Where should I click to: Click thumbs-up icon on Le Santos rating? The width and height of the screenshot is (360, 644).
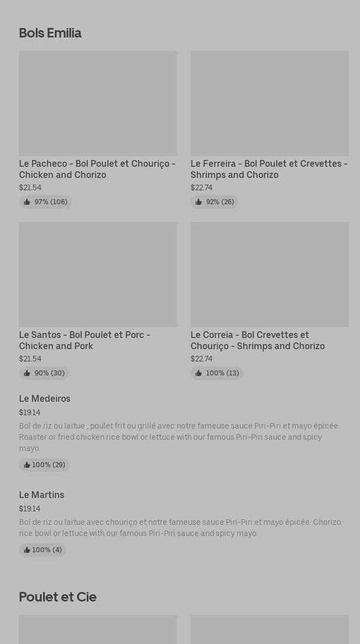tap(27, 373)
